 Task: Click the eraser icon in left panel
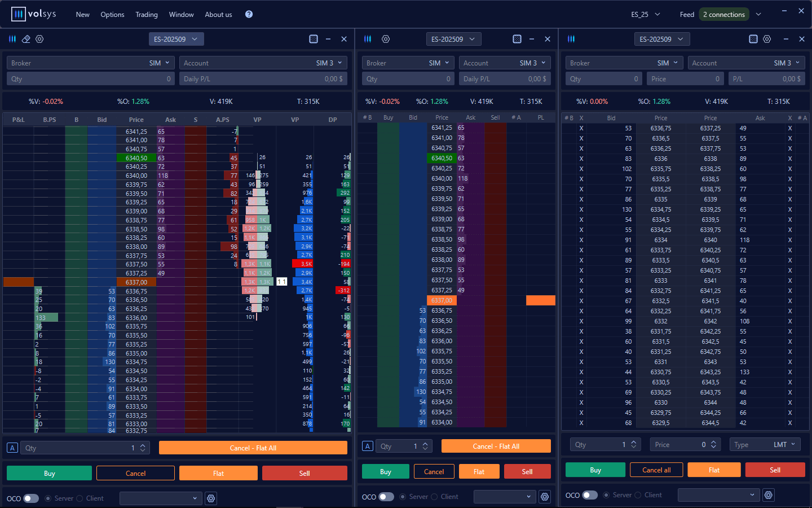[26, 39]
